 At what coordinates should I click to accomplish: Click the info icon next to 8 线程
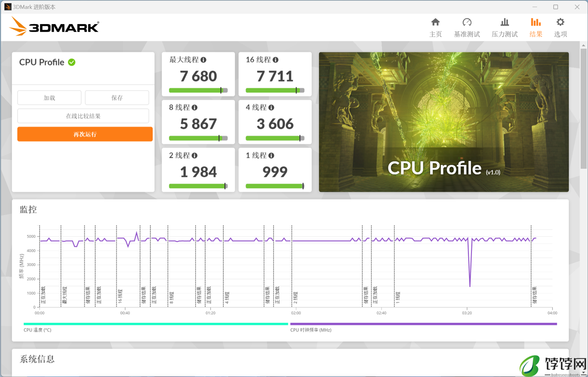point(194,108)
